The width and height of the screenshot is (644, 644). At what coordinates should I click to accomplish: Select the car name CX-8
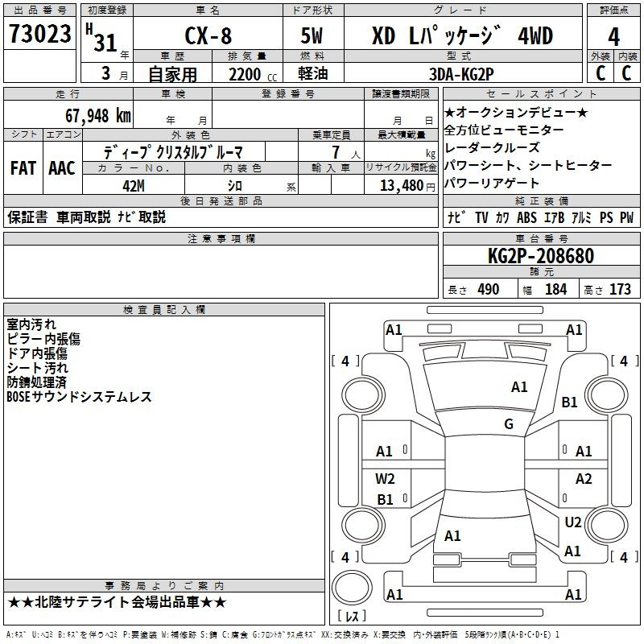point(206,37)
